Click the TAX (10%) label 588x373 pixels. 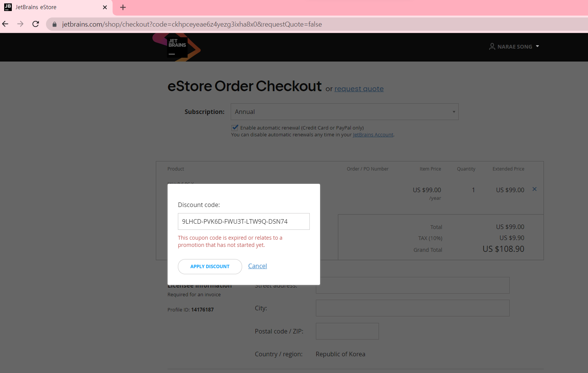tap(430, 238)
